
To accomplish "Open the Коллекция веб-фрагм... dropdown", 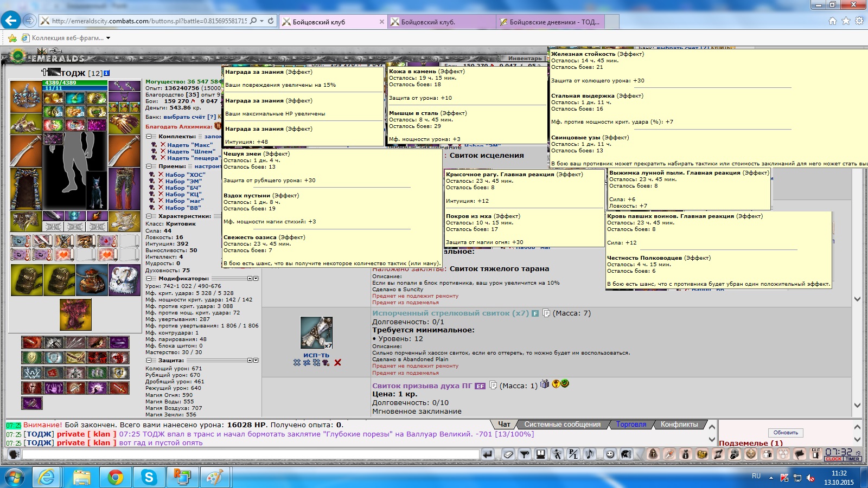I will tap(108, 38).
